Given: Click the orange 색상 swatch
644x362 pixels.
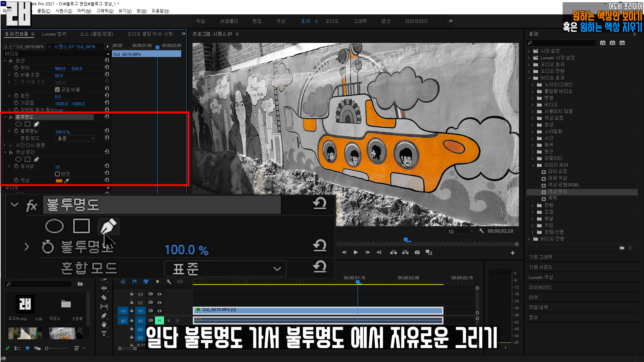Looking at the screenshot, I should point(59,181).
